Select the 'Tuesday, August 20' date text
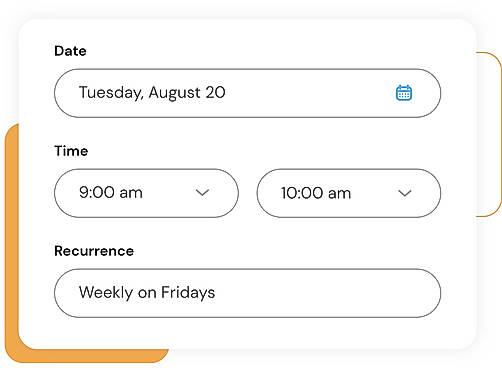Viewport: 502px width, 368px height. click(152, 93)
